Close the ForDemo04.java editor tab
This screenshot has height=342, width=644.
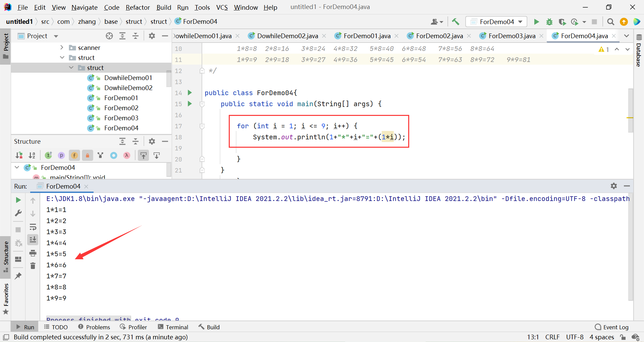[x=614, y=36]
